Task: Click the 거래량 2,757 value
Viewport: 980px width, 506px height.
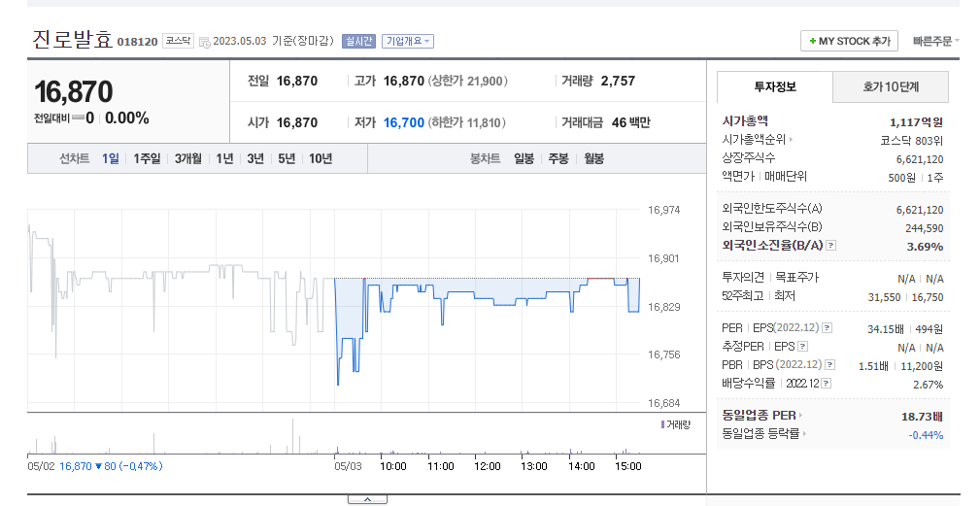Action: (x=618, y=81)
